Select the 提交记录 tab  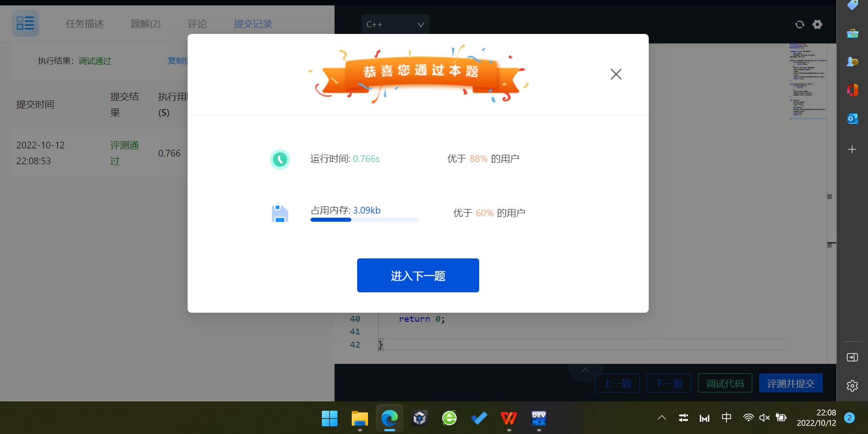tap(253, 24)
